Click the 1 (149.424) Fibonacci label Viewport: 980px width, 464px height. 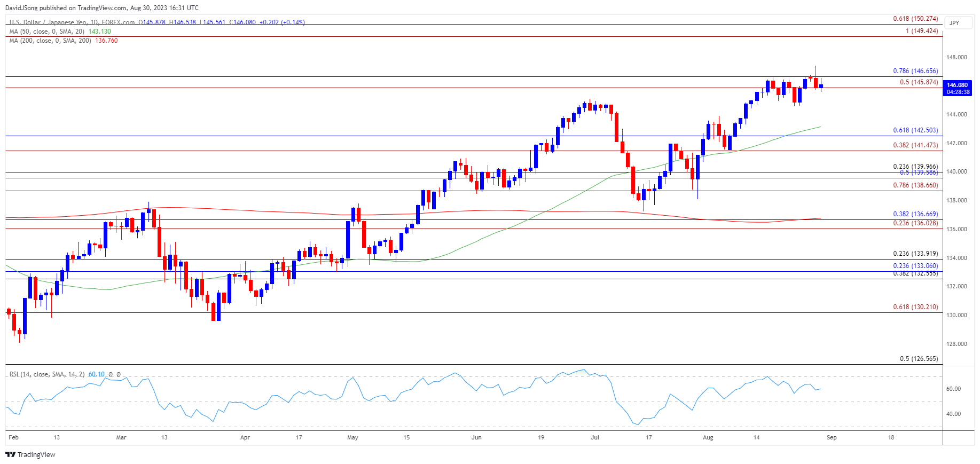tap(922, 31)
